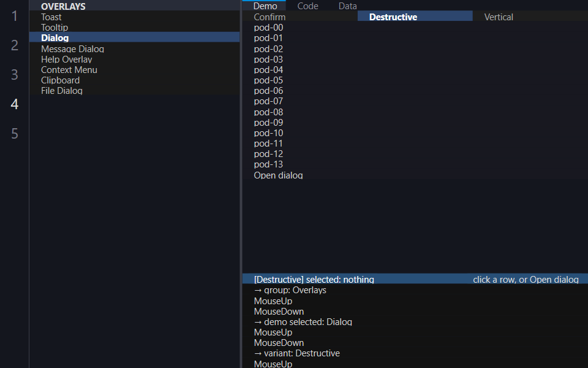588x368 pixels.
Task: Open the Help Overlay demo
Action: pyautogui.click(x=134, y=59)
